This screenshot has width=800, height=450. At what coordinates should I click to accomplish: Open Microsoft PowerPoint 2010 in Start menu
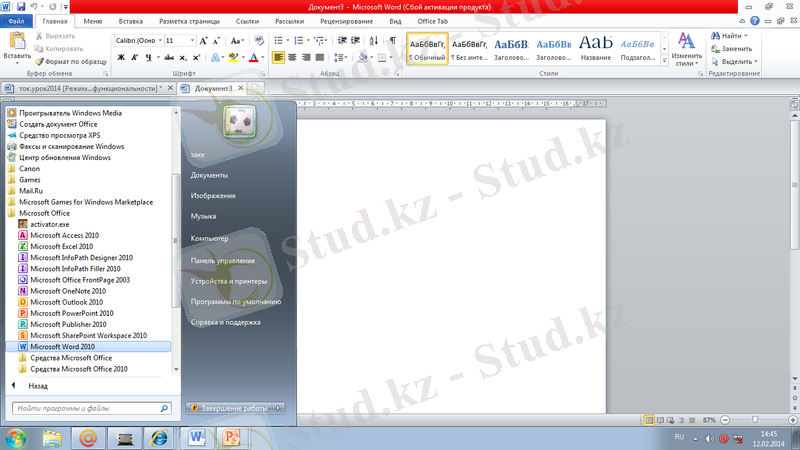click(68, 313)
